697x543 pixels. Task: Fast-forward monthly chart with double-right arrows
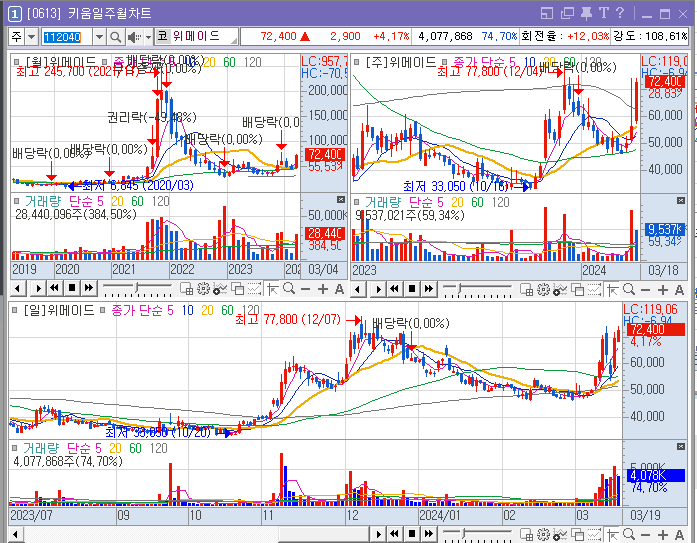(88, 288)
